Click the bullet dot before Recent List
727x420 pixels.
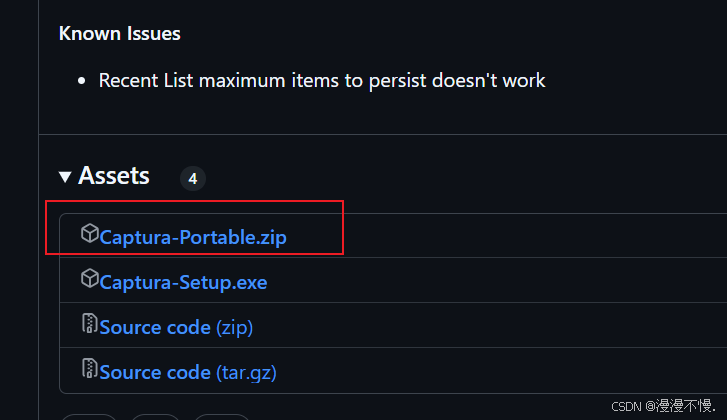coord(82,81)
